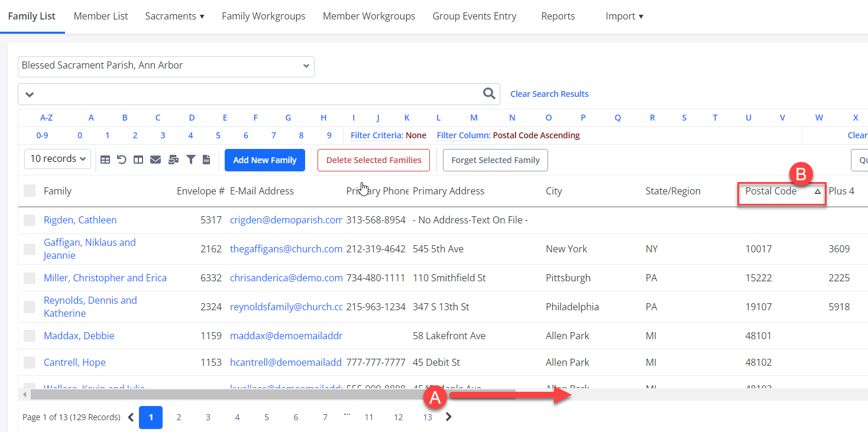This screenshot has height=432, width=868.
Task: Click the Plus 4 value 5918
Action: coord(839,307)
